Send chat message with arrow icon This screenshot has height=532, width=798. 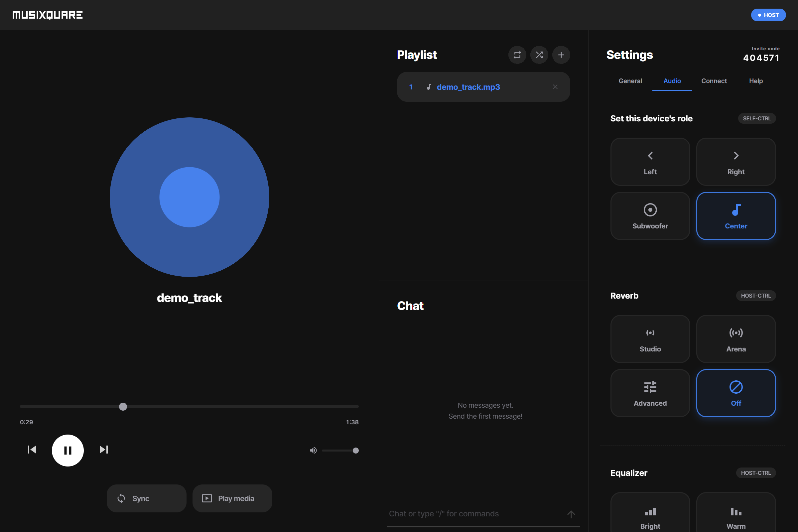pos(571,514)
